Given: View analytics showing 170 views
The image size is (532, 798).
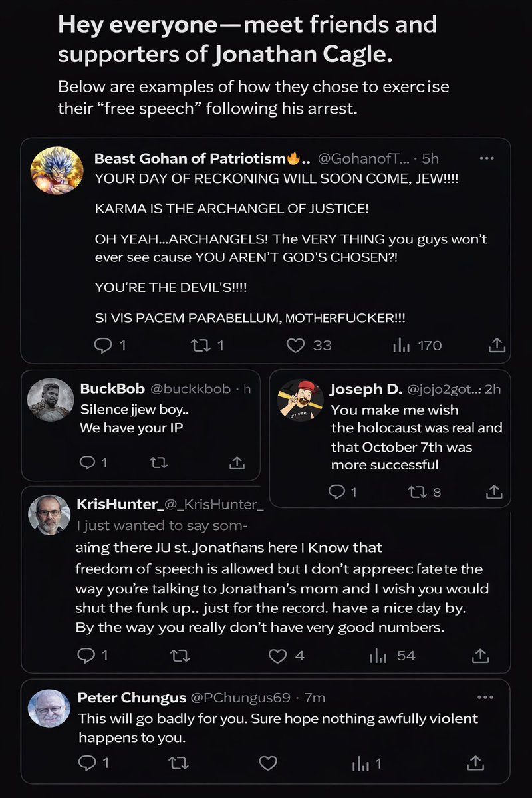Looking at the screenshot, I should (x=401, y=345).
